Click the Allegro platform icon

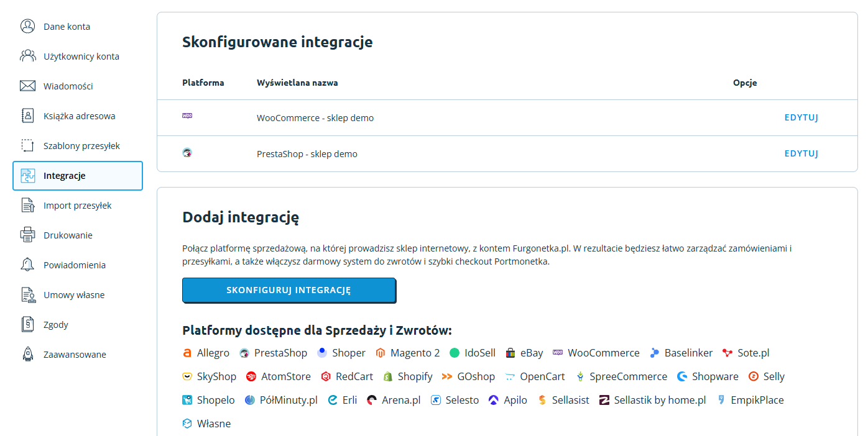(x=187, y=353)
